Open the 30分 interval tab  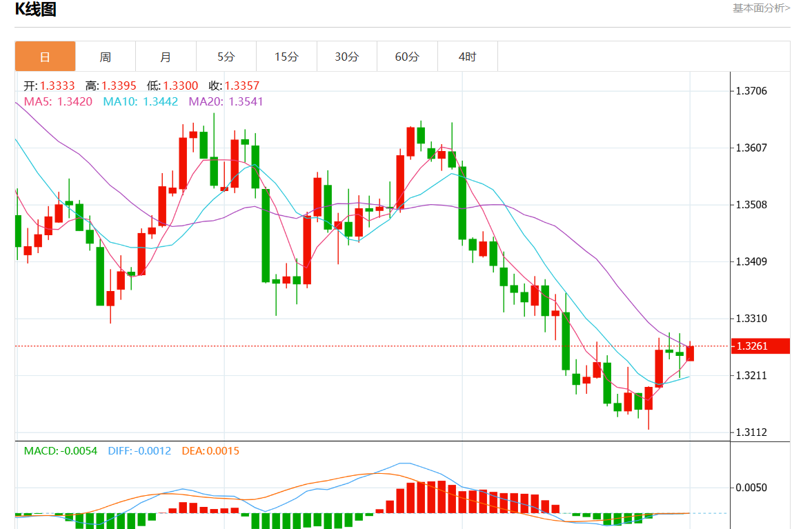click(x=347, y=57)
